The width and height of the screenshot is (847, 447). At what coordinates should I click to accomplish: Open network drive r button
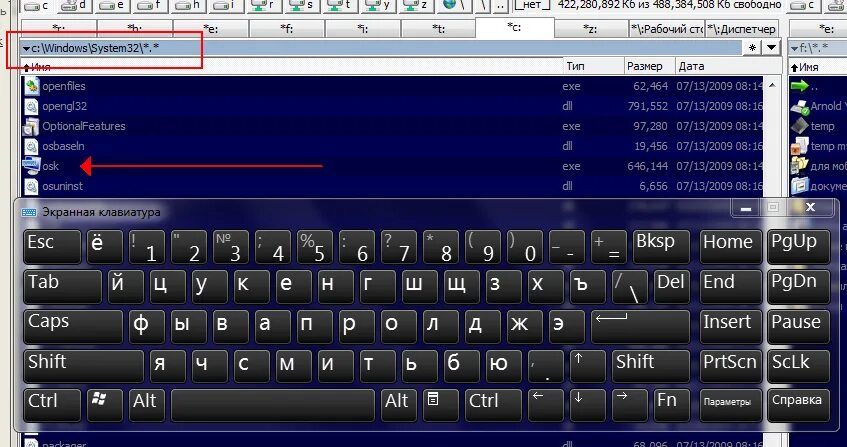pos(265,6)
